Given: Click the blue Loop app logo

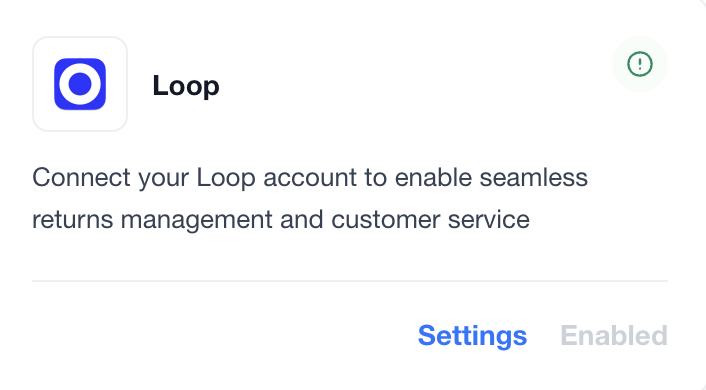Looking at the screenshot, I should click(x=80, y=84).
